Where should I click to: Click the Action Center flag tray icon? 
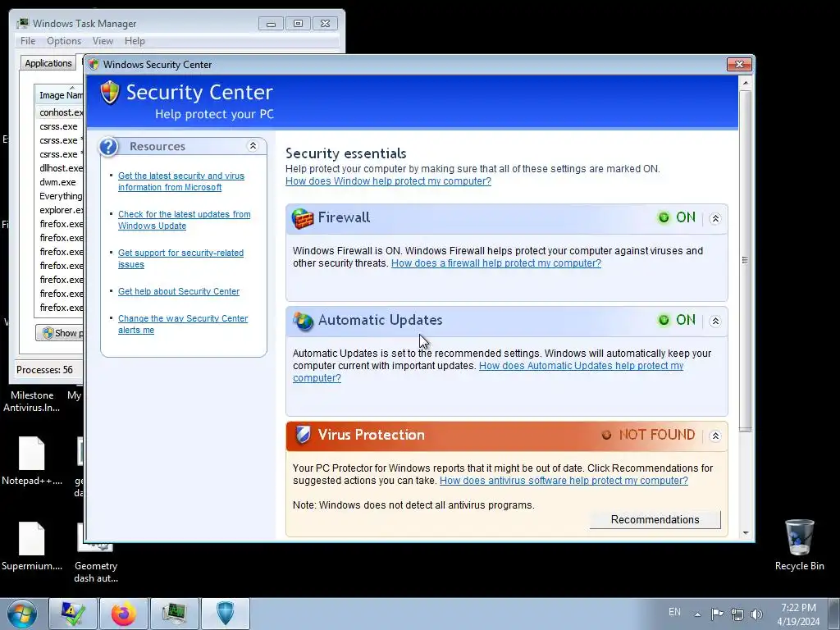coord(717,614)
